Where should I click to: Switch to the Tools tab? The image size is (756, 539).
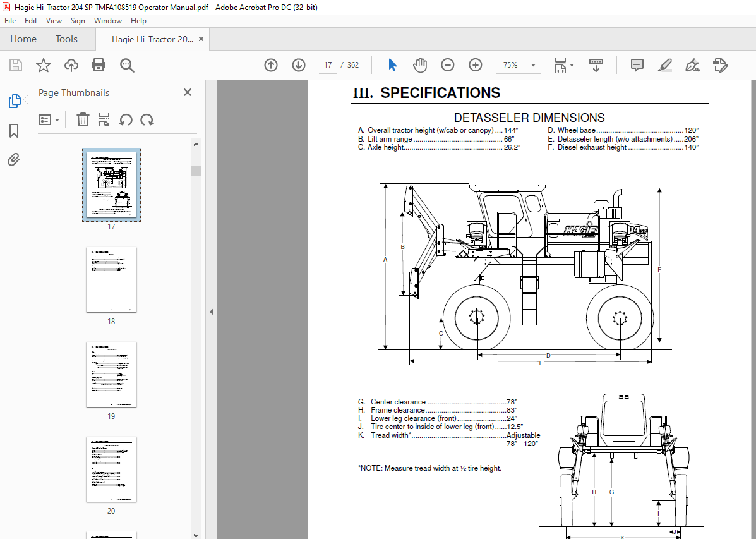[x=66, y=39]
